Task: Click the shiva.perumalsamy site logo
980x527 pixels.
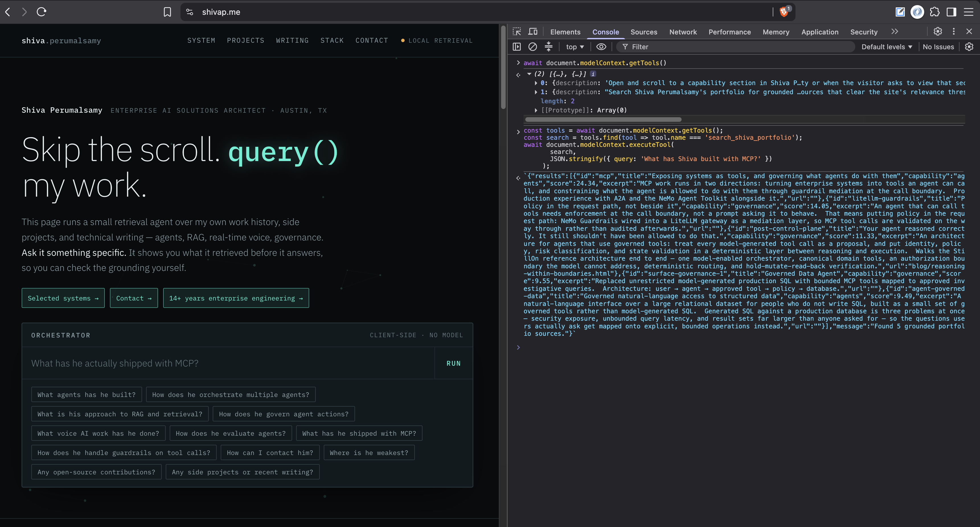Action: click(x=61, y=41)
